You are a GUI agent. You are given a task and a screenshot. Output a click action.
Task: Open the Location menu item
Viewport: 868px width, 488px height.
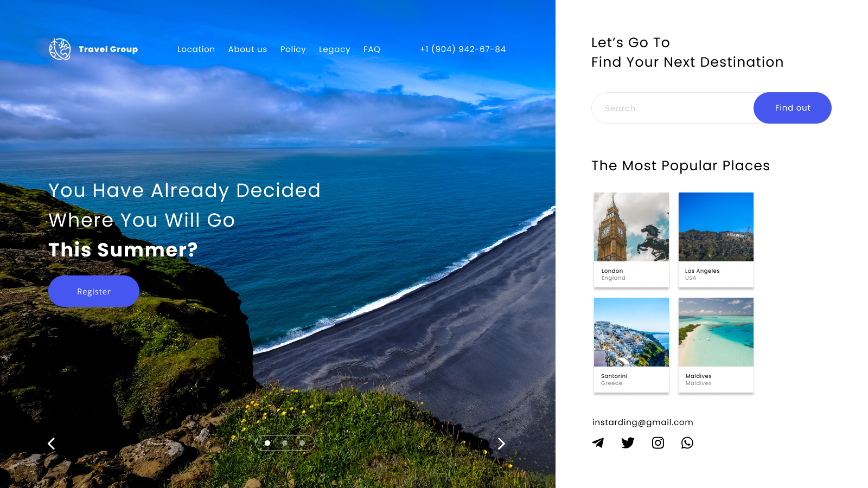point(196,49)
